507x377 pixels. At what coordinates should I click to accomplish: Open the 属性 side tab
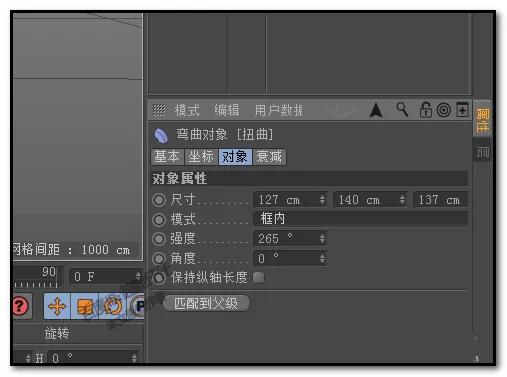(482, 119)
